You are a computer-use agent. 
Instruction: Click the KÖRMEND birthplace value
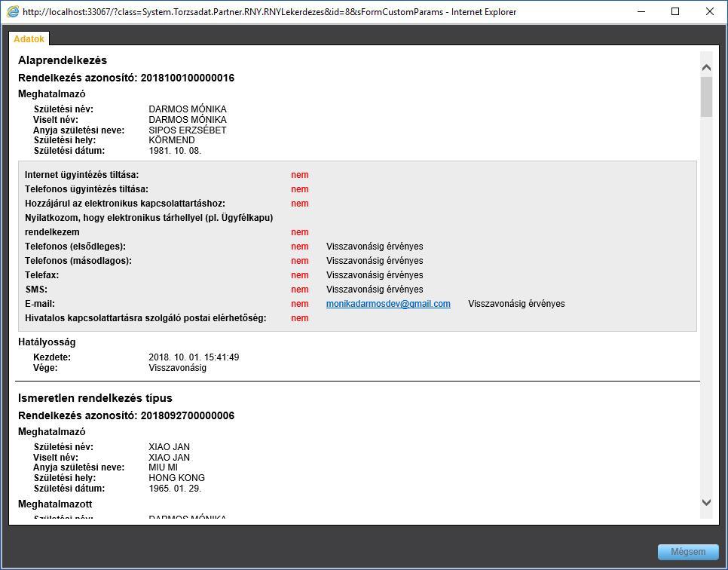pyautogui.click(x=172, y=140)
